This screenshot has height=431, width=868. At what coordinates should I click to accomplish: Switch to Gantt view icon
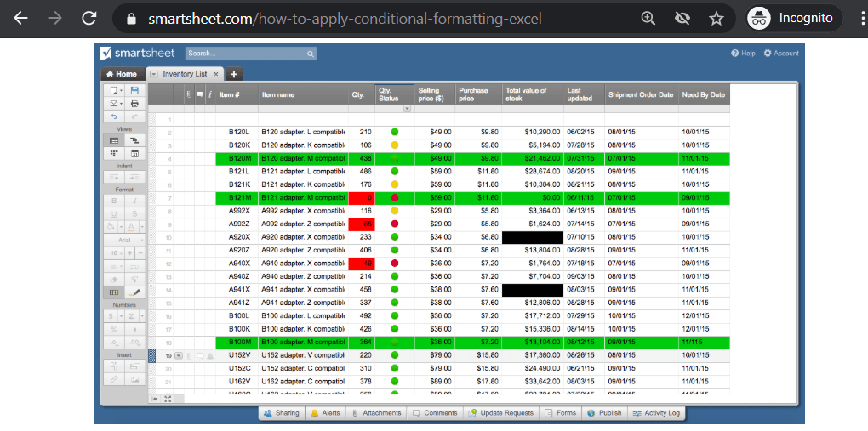tap(134, 140)
